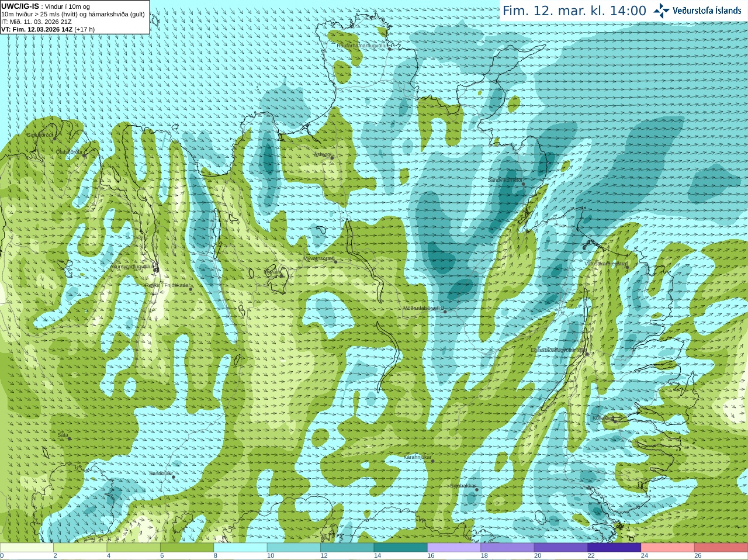The width and height of the screenshot is (748, 560).
Task: Click the 'IT: Mið. 11. 03. 2026 21Z' line
Action: [36, 22]
